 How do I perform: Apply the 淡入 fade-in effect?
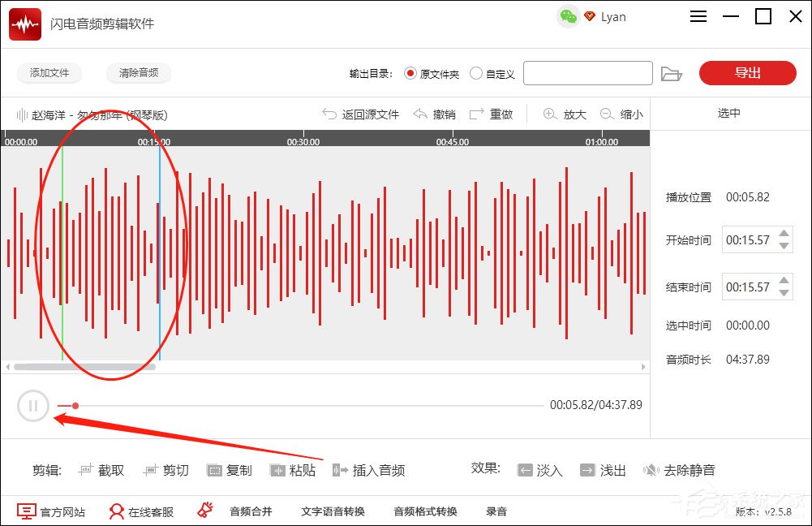[542, 469]
